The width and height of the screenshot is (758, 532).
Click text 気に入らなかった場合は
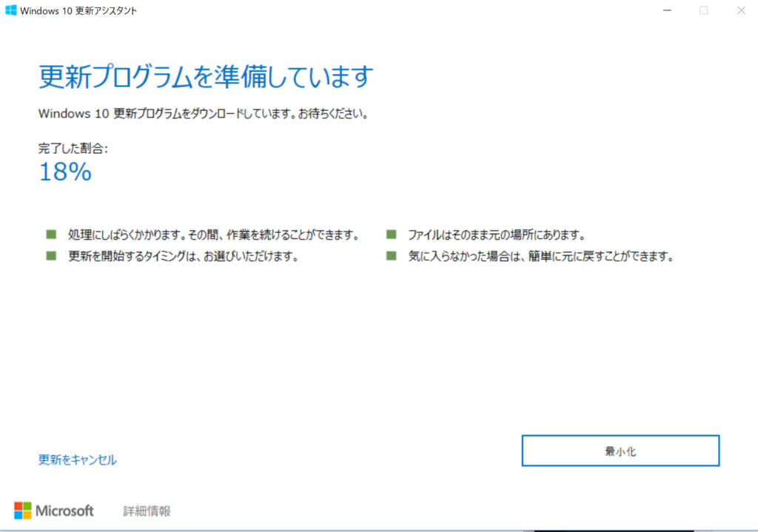[x=464, y=256]
